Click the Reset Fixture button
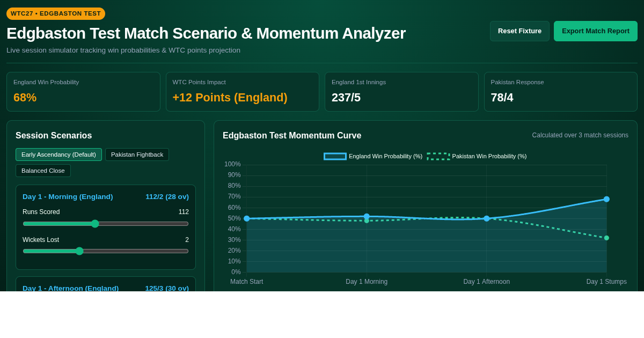The width and height of the screenshot is (644, 338). (x=519, y=31)
